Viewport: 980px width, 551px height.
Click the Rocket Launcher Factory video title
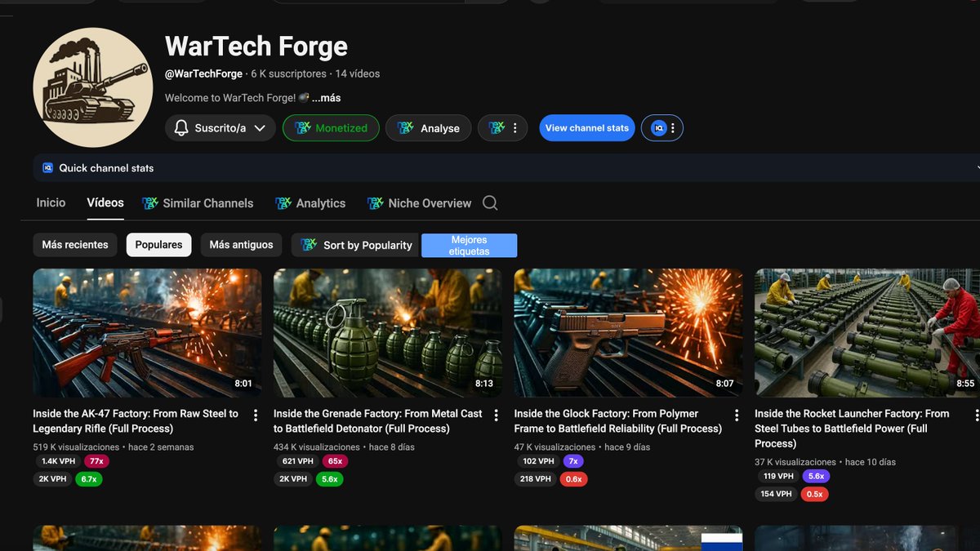(x=852, y=429)
